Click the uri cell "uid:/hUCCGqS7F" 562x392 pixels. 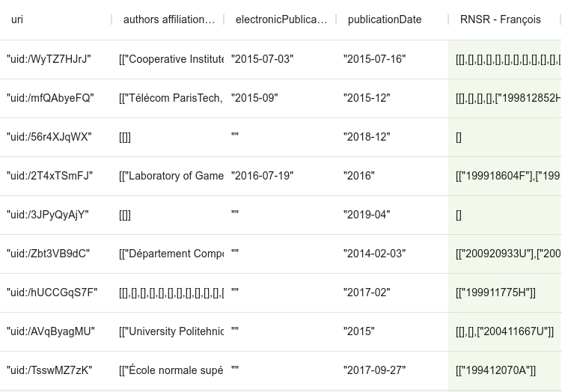[52, 293]
